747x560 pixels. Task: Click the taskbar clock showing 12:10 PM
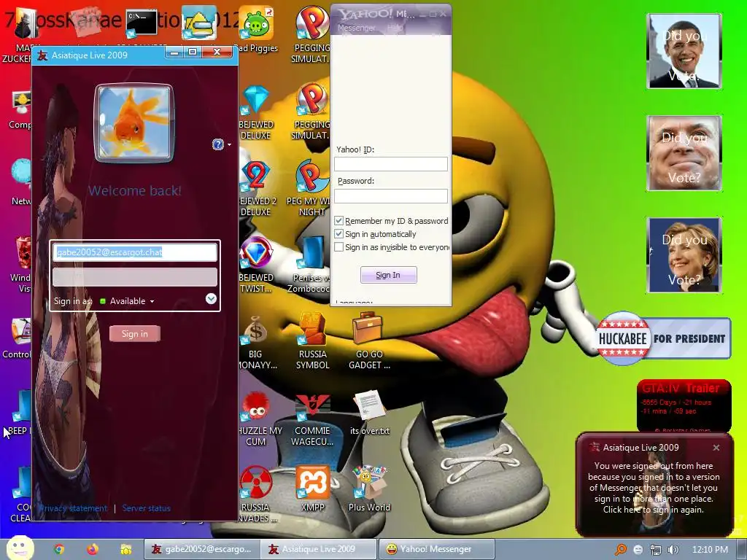click(710, 550)
